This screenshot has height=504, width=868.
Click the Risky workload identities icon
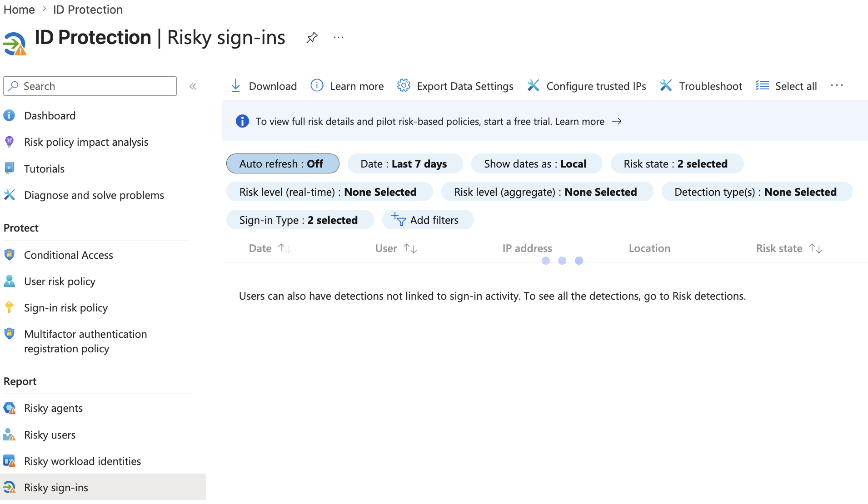[x=9, y=461]
